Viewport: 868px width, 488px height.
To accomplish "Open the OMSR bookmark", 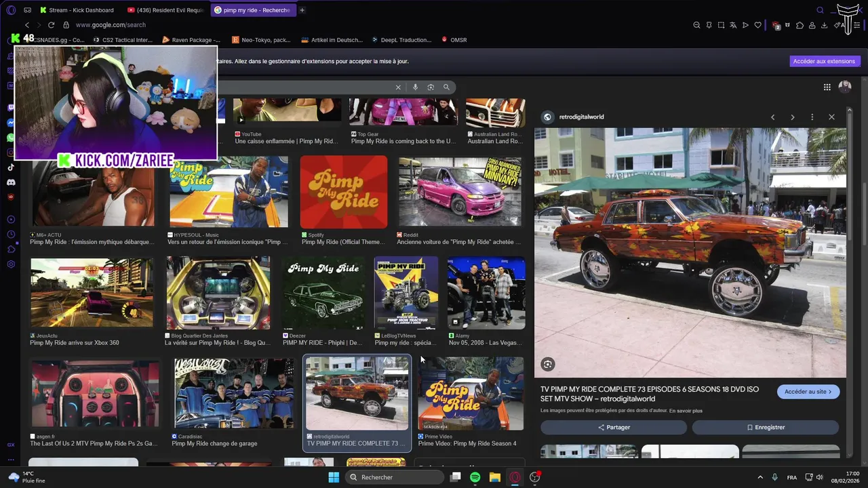I will pyautogui.click(x=454, y=40).
